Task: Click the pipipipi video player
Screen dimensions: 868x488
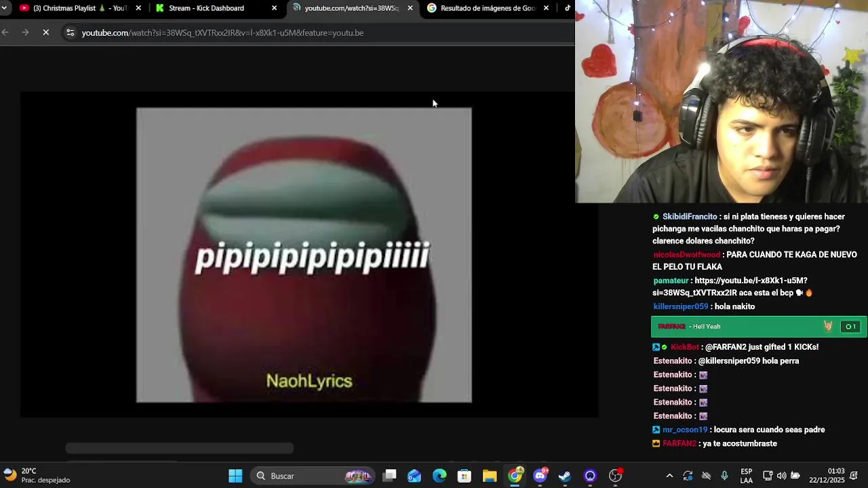Action: coord(304,255)
